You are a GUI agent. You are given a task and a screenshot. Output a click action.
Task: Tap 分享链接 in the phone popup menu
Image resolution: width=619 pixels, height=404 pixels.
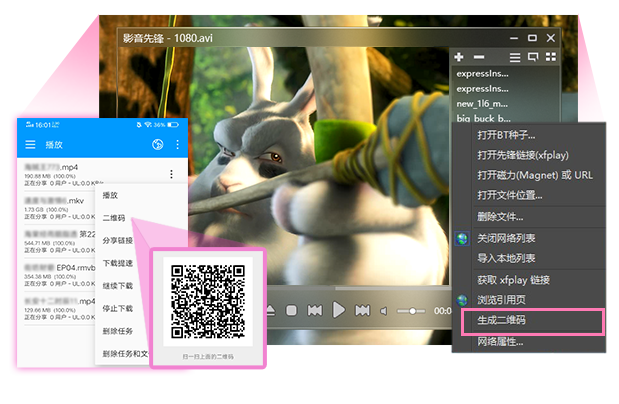coord(118,240)
